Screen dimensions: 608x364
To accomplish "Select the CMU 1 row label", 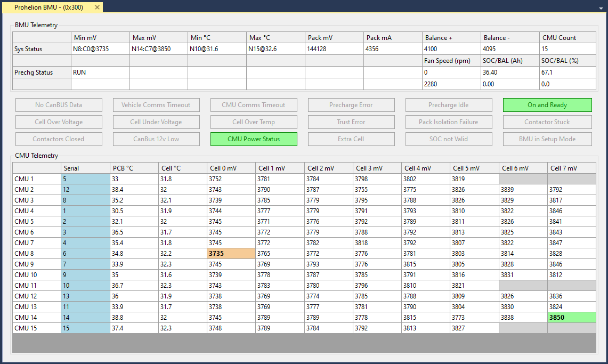I will 37,179.
